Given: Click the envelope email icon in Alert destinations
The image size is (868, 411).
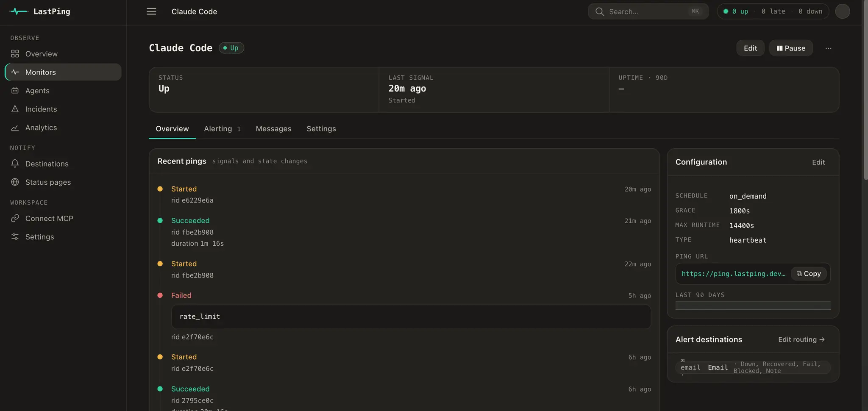Looking at the screenshot, I should click(682, 361).
